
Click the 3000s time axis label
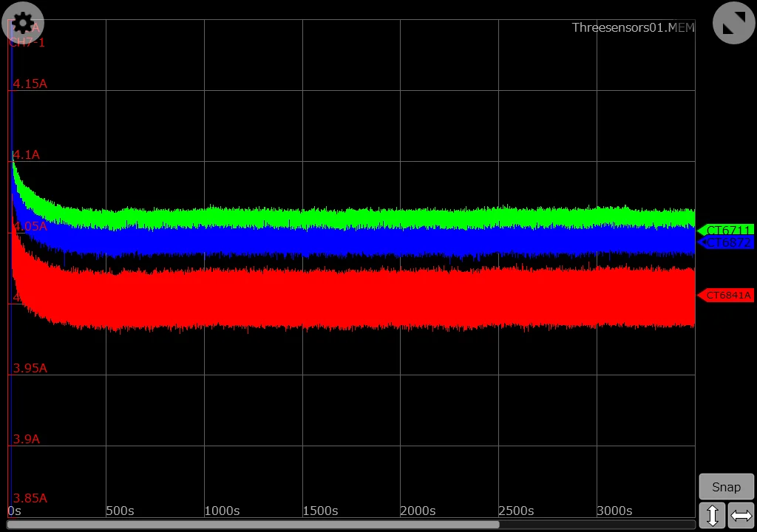click(x=614, y=511)
